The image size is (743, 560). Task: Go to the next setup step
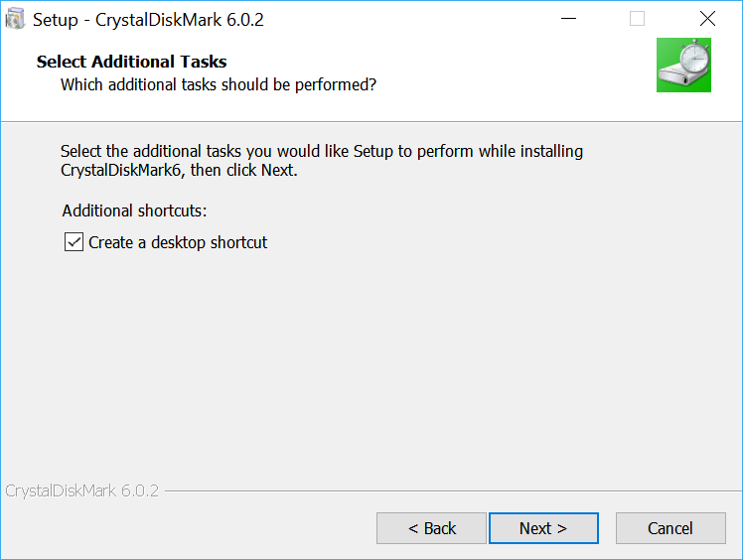point(543,528)
